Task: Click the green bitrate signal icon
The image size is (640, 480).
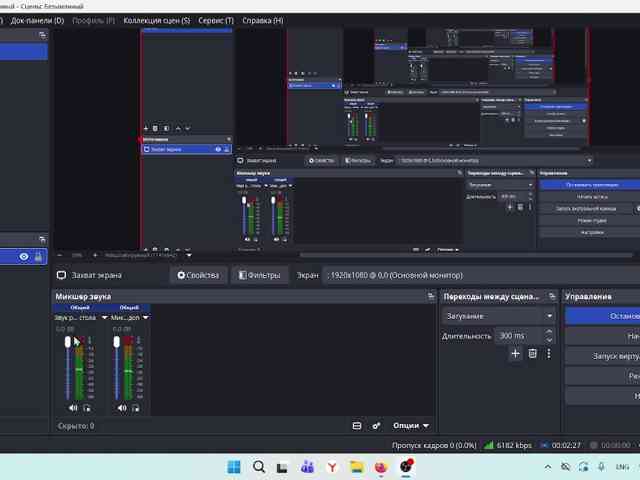Action: [489, 445]
